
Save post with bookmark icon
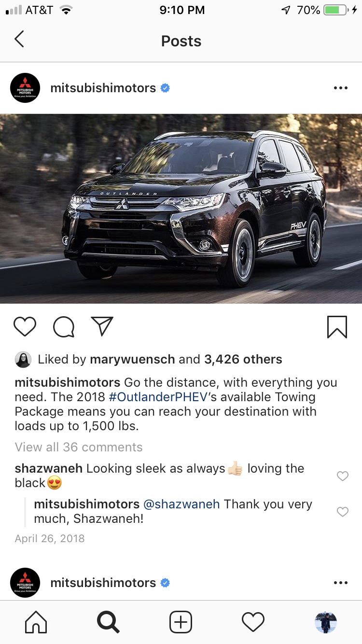click(x=337, y=327)
